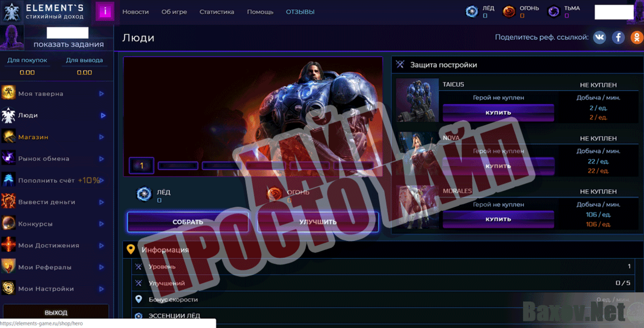This screenshot has width=644, height=328.
Task: Click the Улучшений row in Информация
Action: 383,283
